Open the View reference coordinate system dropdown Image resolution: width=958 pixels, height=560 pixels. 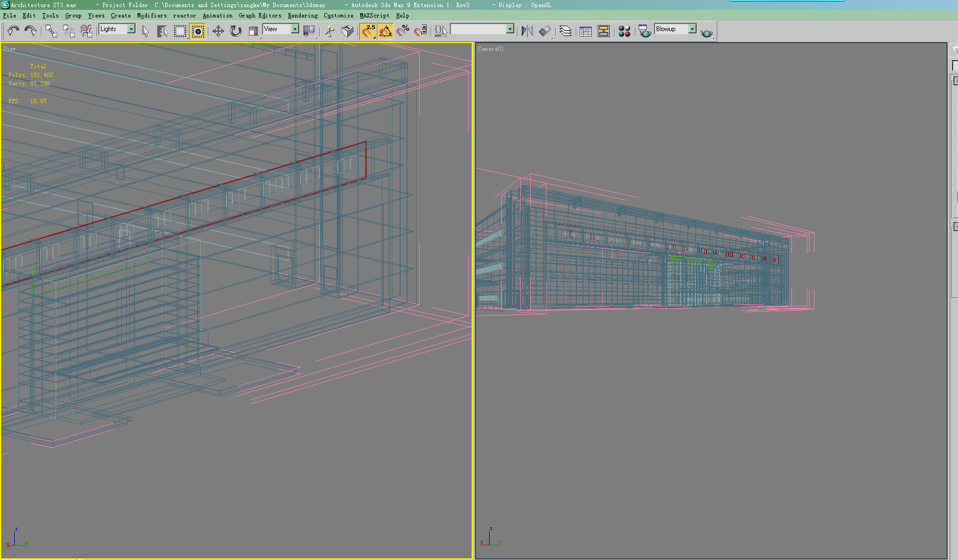pyautogui.click(x=294, y=29)
